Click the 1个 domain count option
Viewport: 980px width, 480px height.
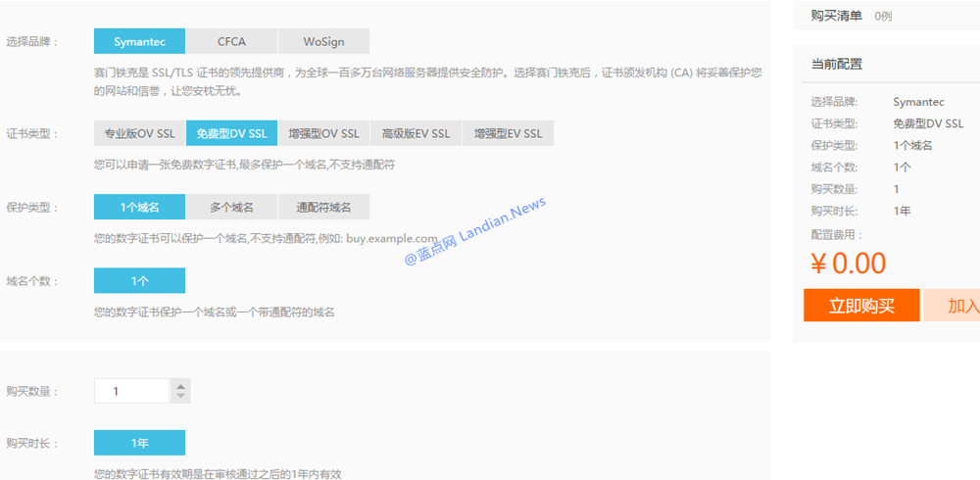pos(139,280)
